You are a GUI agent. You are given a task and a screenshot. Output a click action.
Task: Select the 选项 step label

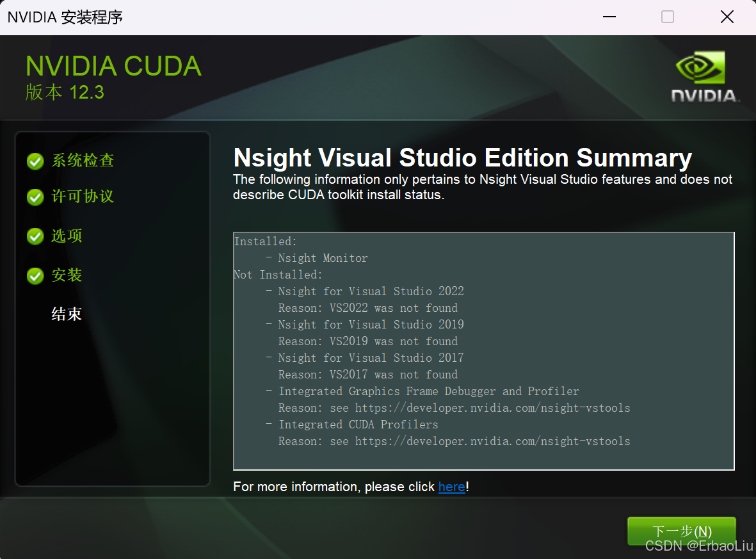(x=67, y=236)
